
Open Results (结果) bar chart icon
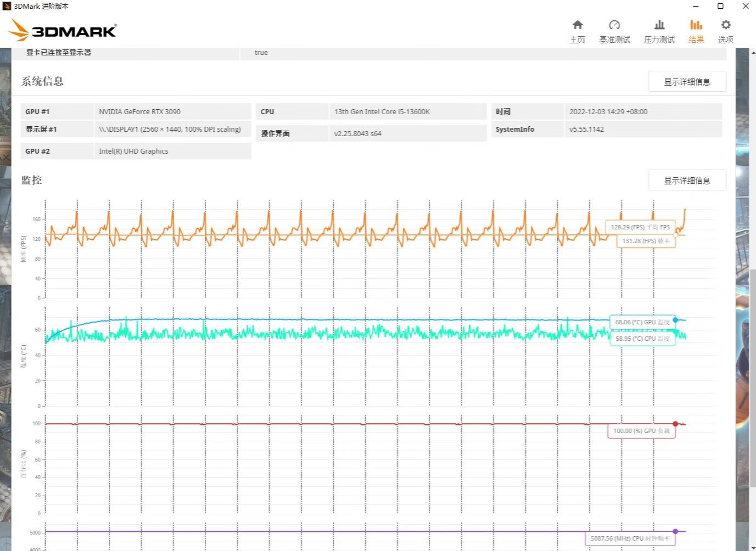click(696, 25)
